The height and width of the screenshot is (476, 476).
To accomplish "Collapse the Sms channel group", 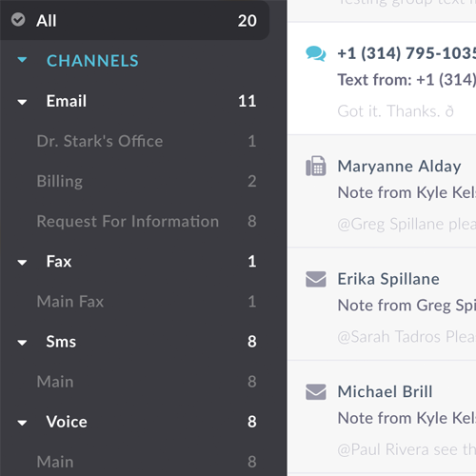I will tap(22, 343).
